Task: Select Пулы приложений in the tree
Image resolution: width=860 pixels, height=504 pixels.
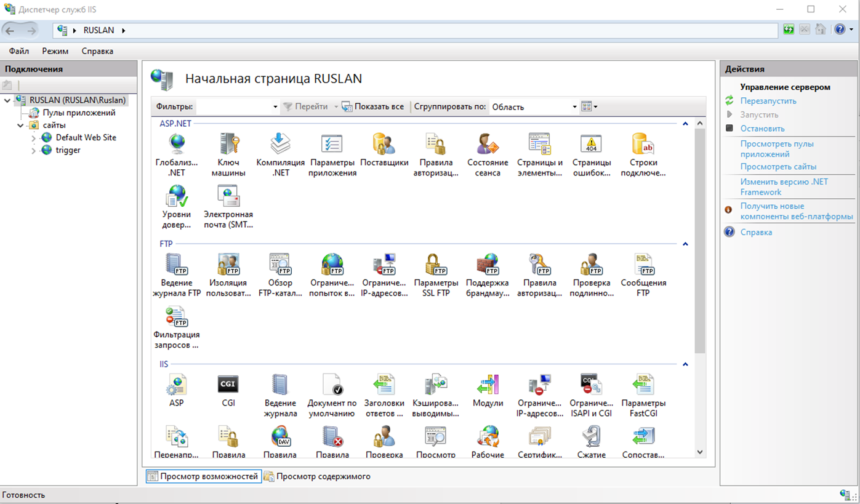Action: tap(79, 113)
